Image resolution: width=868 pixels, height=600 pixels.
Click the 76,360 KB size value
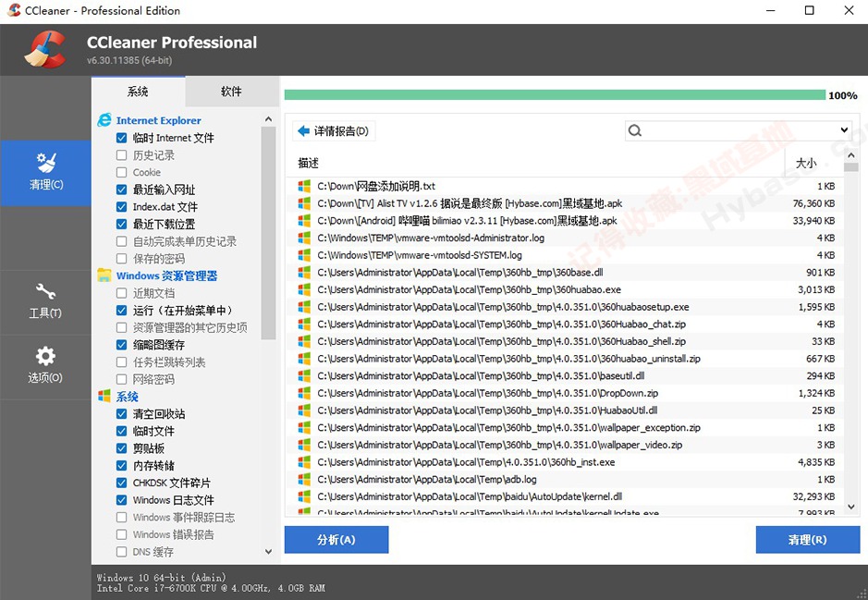tap(813, 203)
